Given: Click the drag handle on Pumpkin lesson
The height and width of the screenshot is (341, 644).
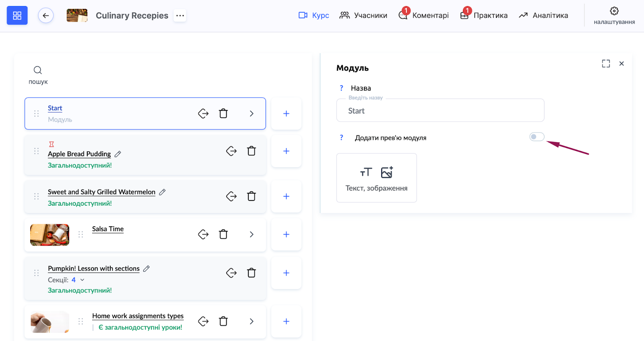Looking at the screenshot, I should tap(37, 273).
